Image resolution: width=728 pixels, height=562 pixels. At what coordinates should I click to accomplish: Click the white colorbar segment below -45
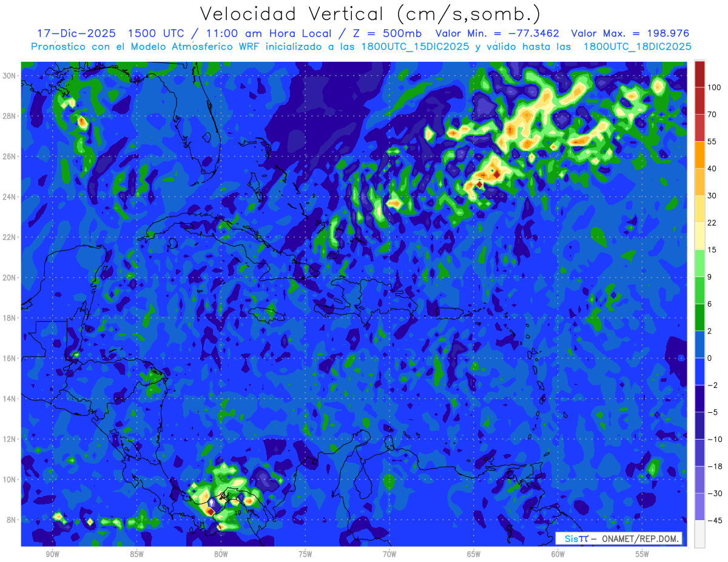699,534
